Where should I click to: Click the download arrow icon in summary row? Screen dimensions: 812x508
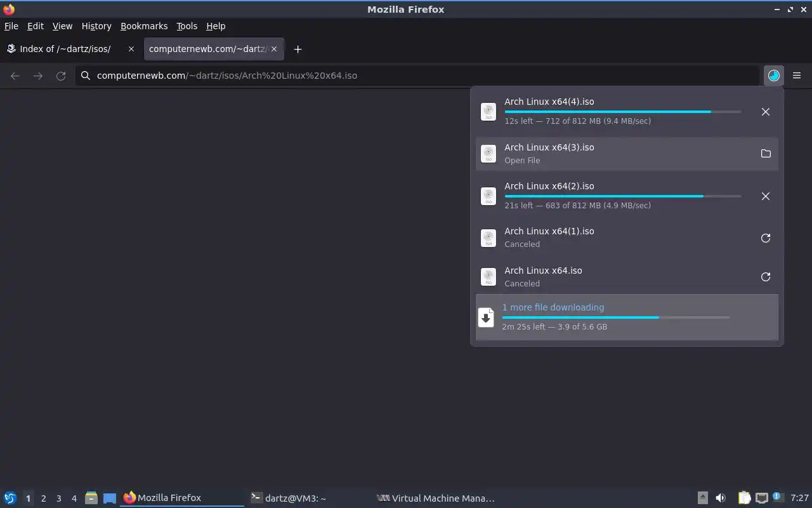pos(486,317)
